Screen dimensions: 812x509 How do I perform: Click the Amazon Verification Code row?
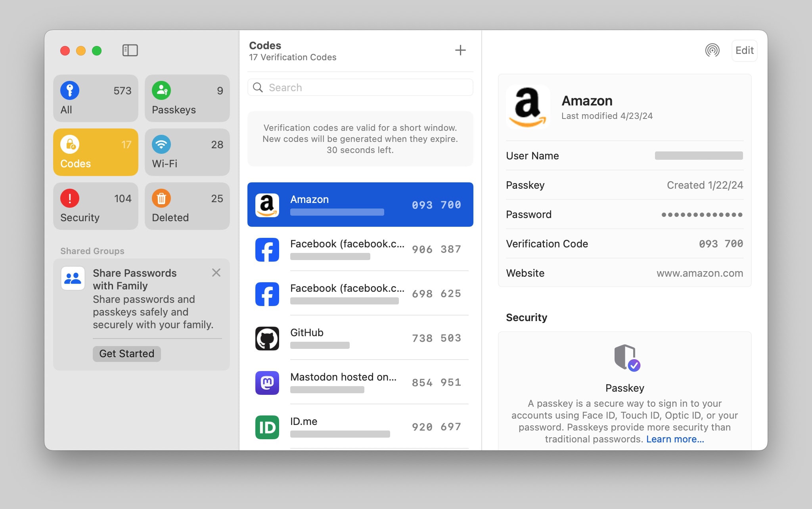[x=624, y=244]
